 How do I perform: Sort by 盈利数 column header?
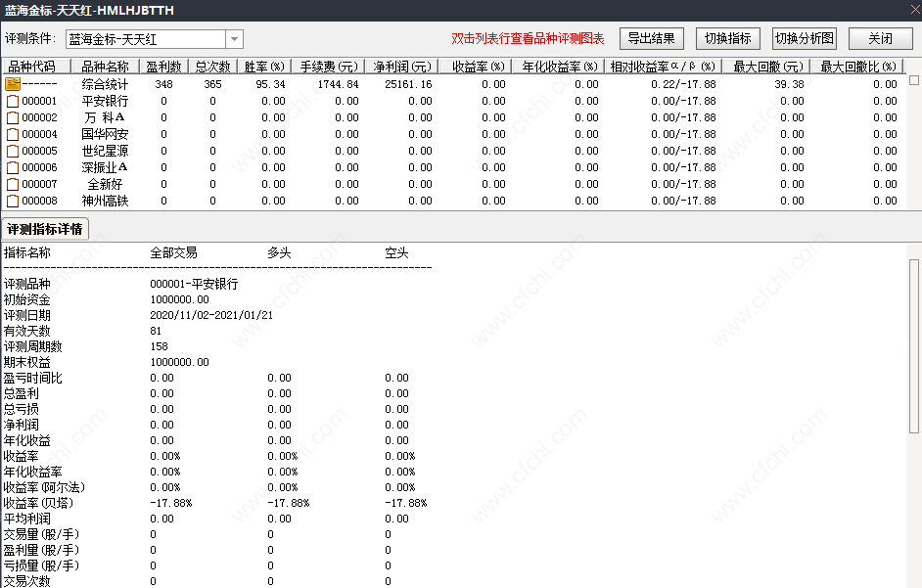pos(163,67)
